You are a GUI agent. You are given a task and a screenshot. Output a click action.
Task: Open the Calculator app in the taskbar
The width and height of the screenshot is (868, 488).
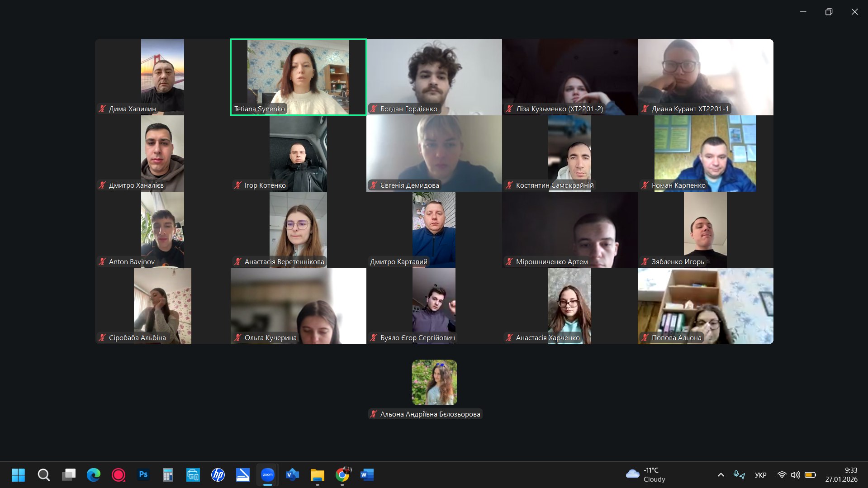tap(168, 474)
